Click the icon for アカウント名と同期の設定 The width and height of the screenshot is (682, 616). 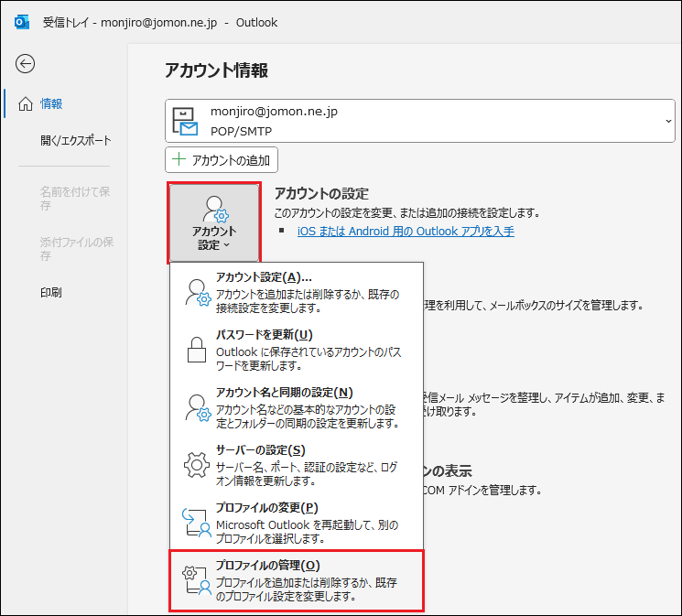pyautogui.click(x=198, y=407)
